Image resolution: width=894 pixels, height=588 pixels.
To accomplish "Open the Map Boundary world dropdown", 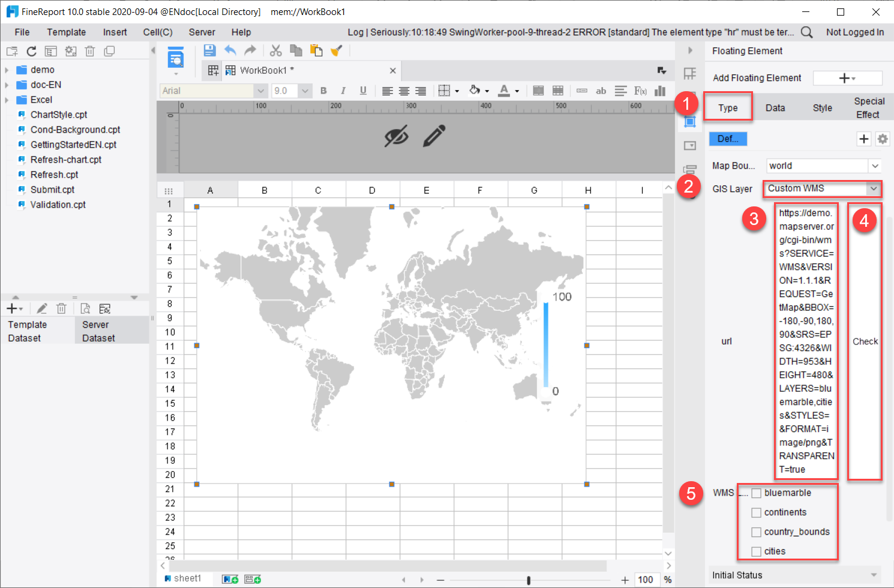I will coord(875,165).
